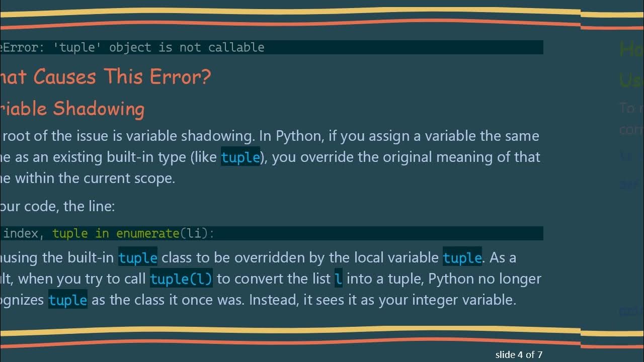
Task: Click the "slide 4 of 7" counter
Action: click(519, 354)
